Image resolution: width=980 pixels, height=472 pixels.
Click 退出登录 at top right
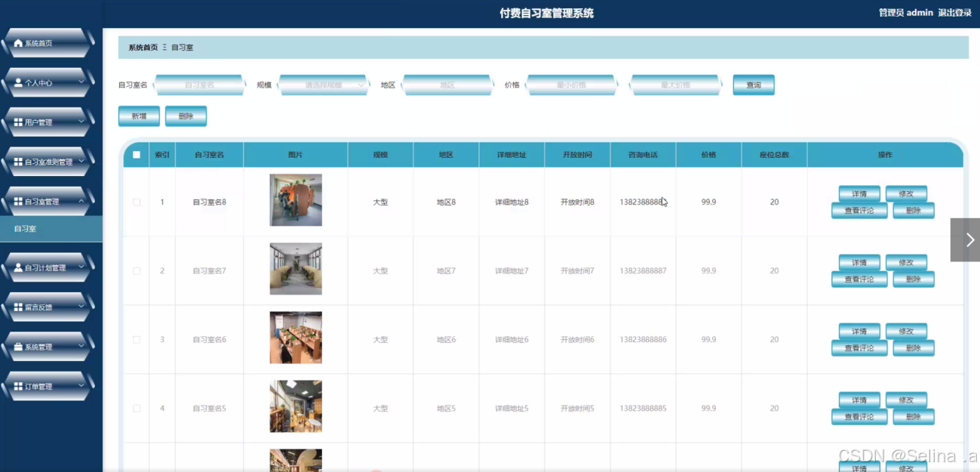954,13
